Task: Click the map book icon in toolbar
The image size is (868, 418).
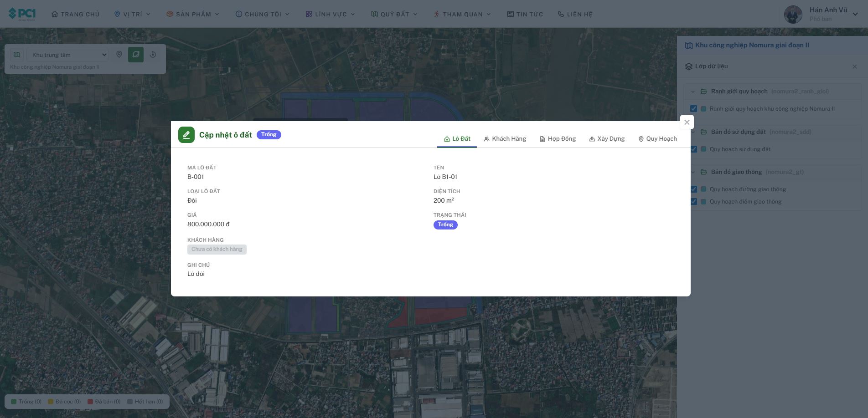Action: (17, 55)
